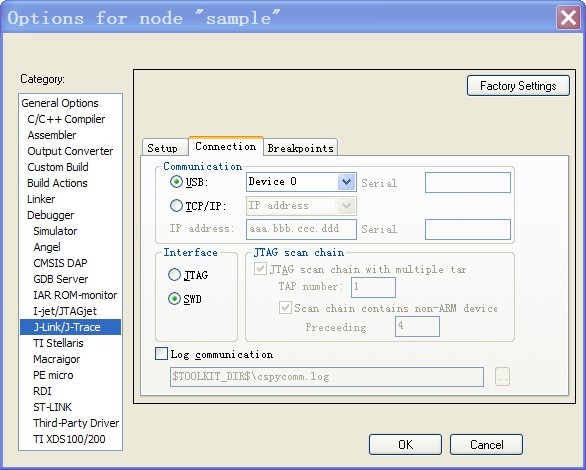
Task: Open the TCP/IP IP address dropdown
Action: point(346,206)
